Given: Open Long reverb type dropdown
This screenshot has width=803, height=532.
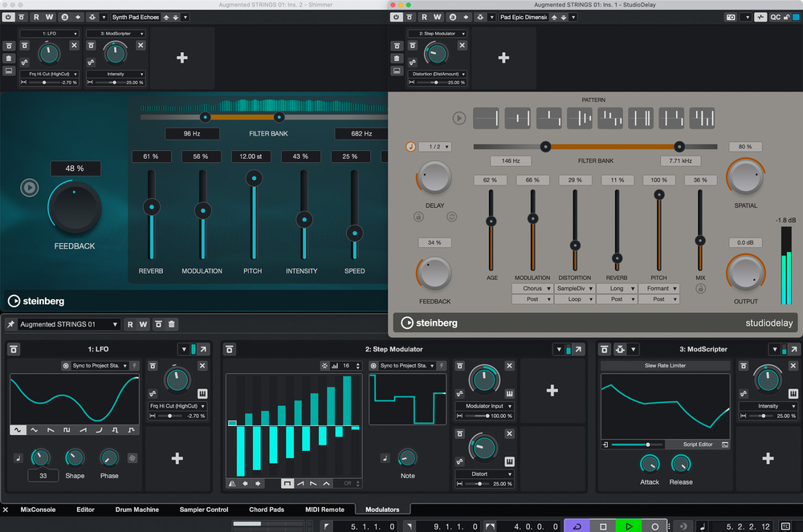Looking at the screenshot, I should point(617,289).
